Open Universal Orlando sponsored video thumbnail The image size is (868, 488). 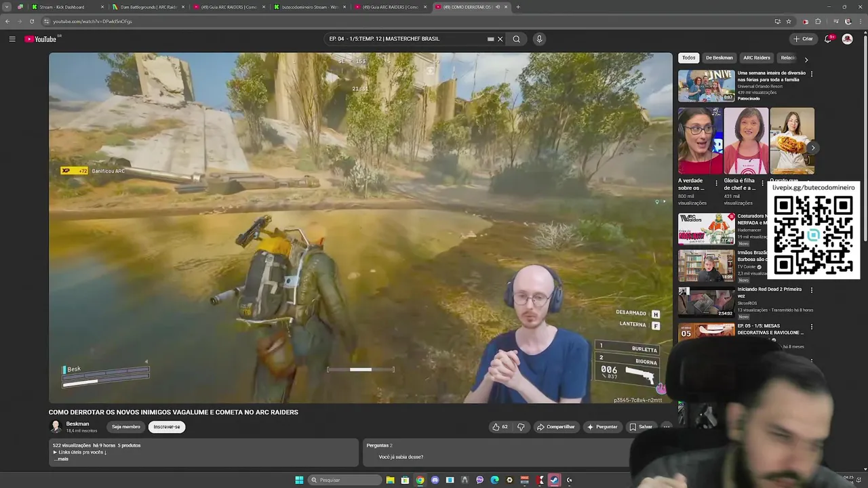coord(707,86)
